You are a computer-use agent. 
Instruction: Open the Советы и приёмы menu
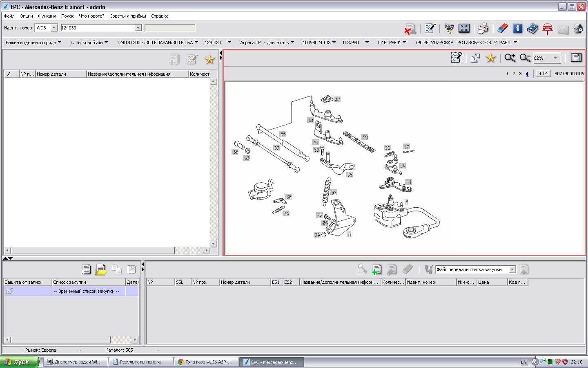(127, 16)
